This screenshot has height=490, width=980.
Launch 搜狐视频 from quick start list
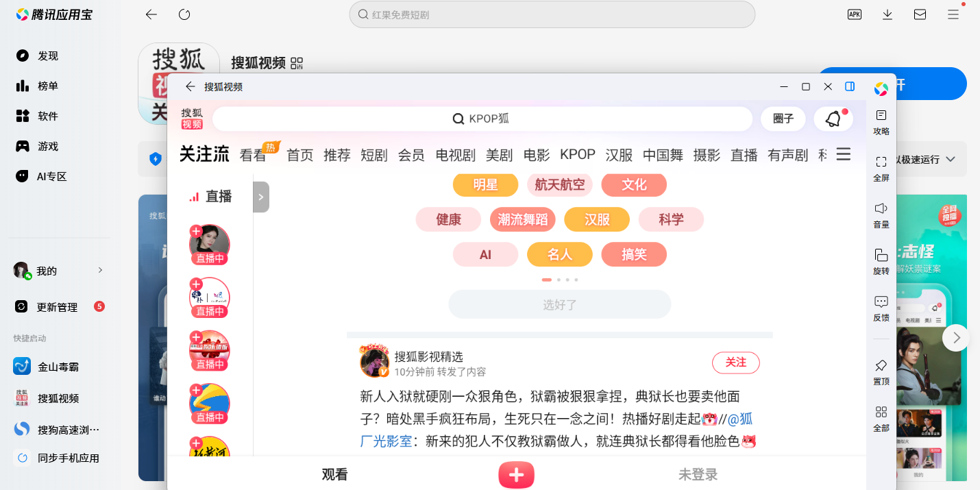47,398
